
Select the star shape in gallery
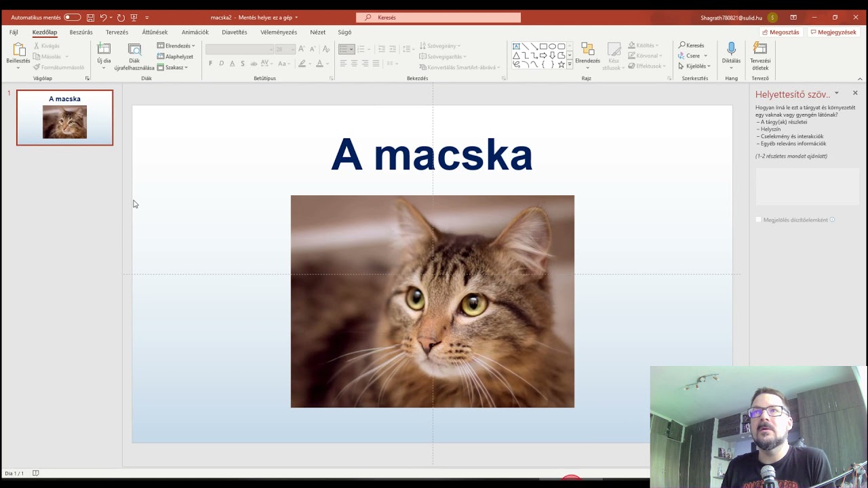tap(561, 64)
